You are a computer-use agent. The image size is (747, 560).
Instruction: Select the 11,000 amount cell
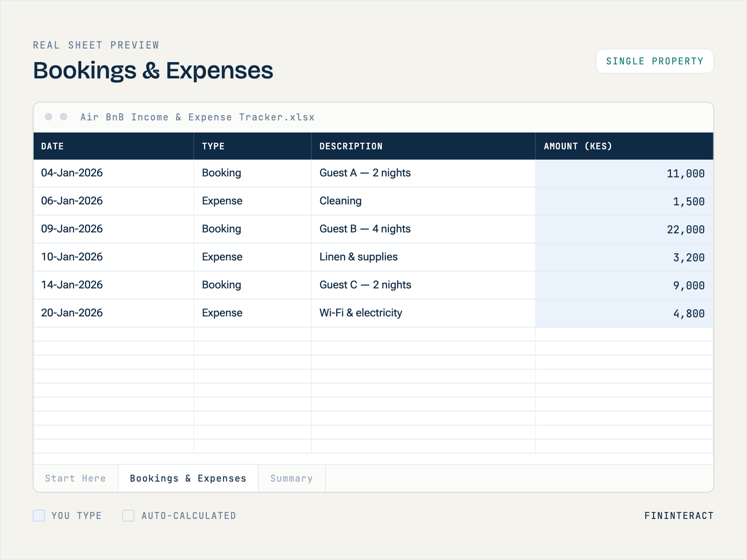click(x=625, y=173)
